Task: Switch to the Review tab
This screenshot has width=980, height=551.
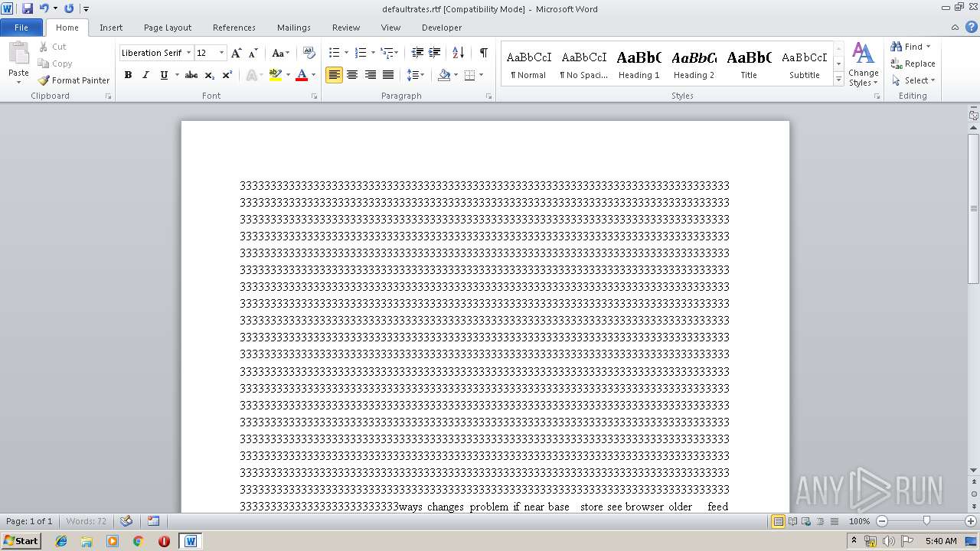Action: (x=346, y=28)
